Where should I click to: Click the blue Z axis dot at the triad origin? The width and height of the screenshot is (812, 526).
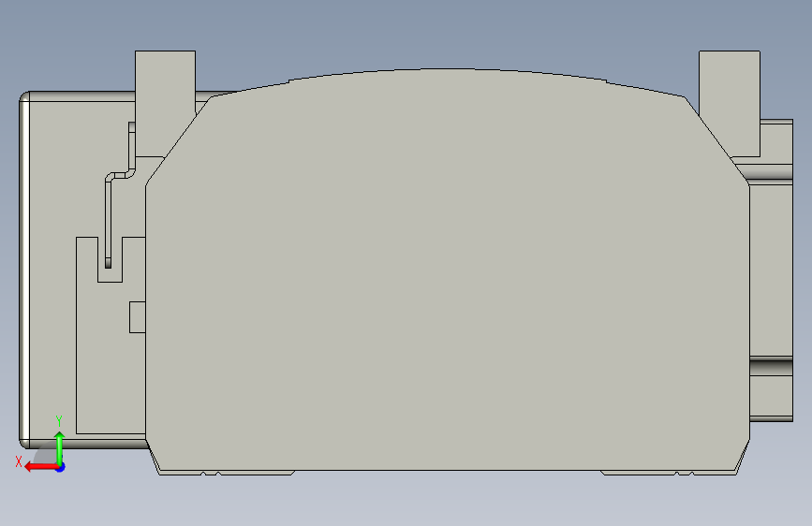[61, 467]
